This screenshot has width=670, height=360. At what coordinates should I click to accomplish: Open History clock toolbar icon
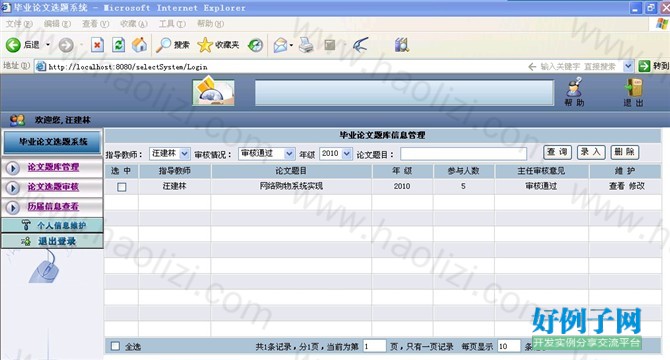[x=256, y=45]
